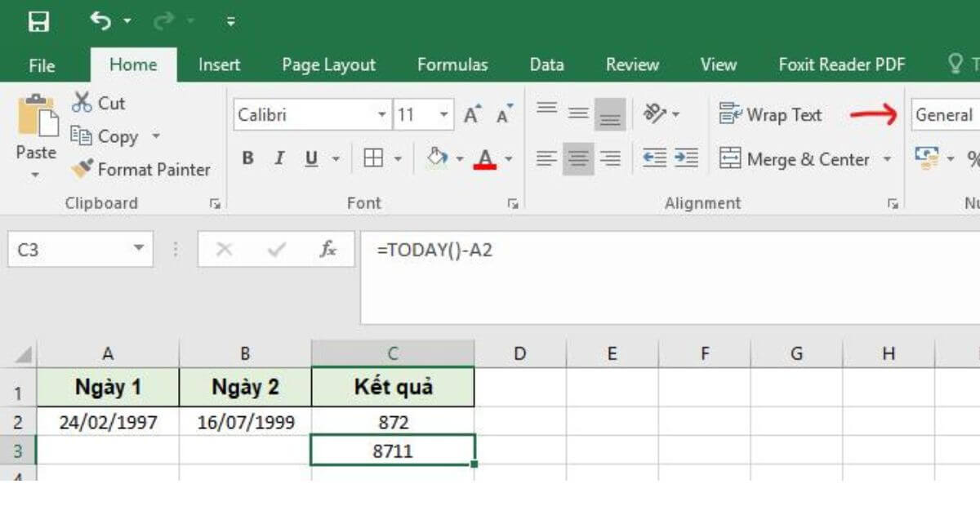Switch to the Home tab
980x506 pixels.
(x=133, y=65)
